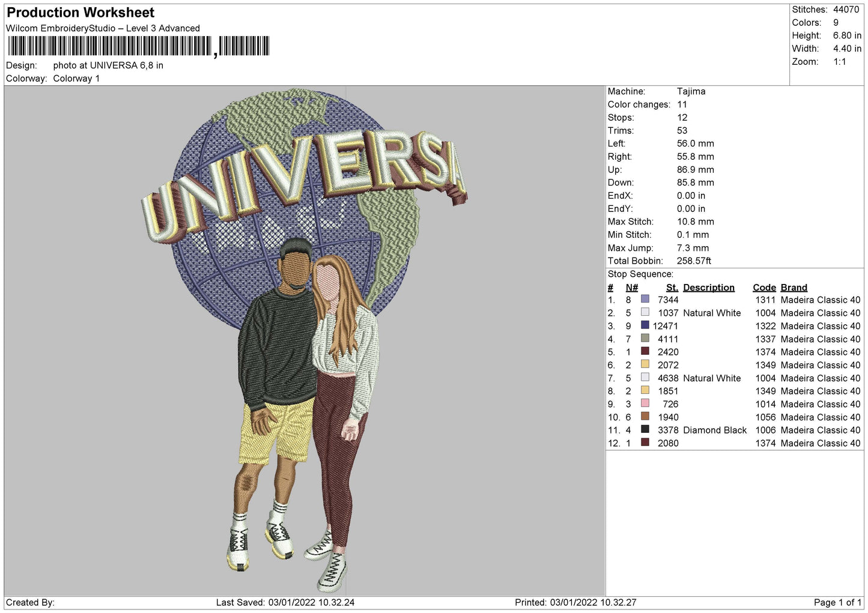Click the 'Diamond Black' description in stop 11
868x613 pixels.
click(x=715, y=430)
